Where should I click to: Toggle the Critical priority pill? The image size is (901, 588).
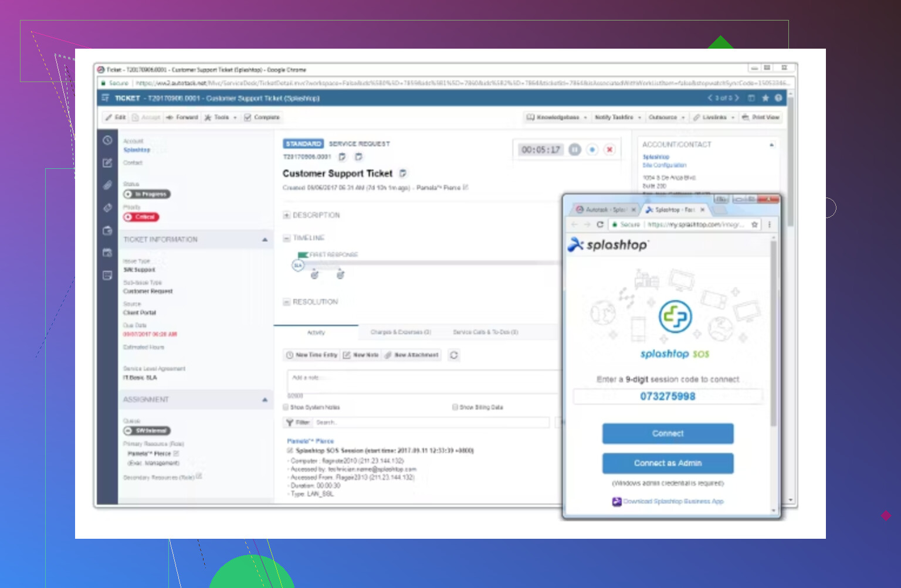pos(141,217)
